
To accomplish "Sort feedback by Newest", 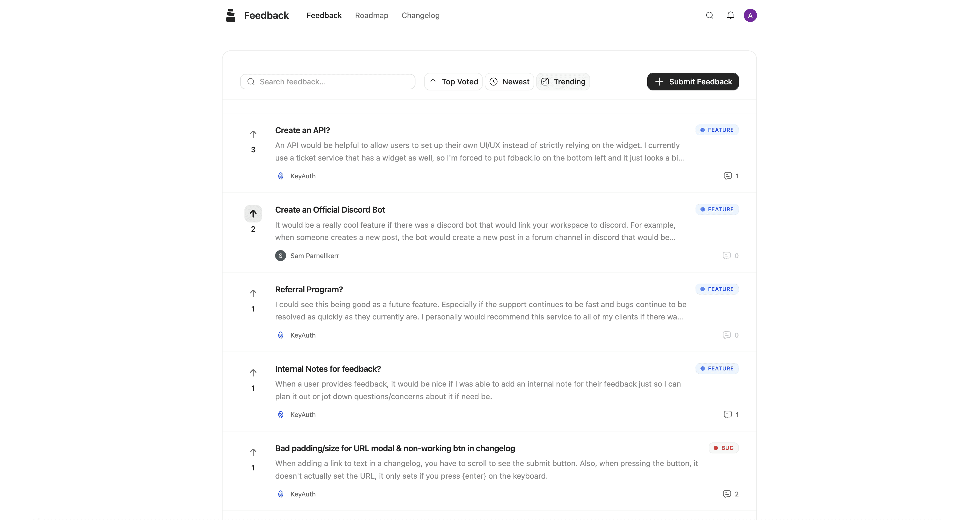I will [509, 81].
